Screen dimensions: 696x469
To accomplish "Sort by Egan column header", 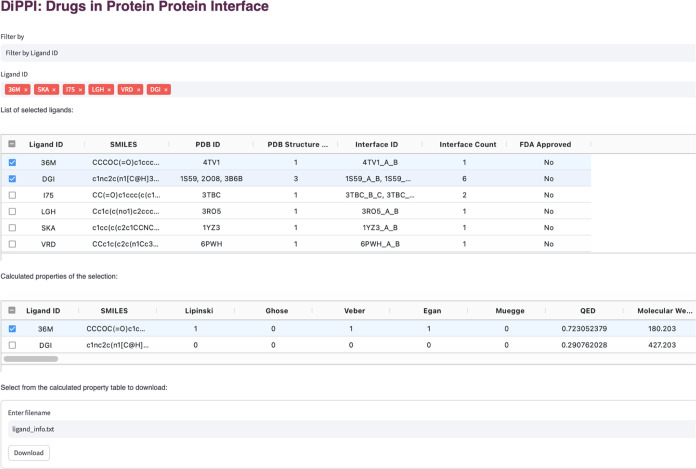I will (x=432, y=311).
